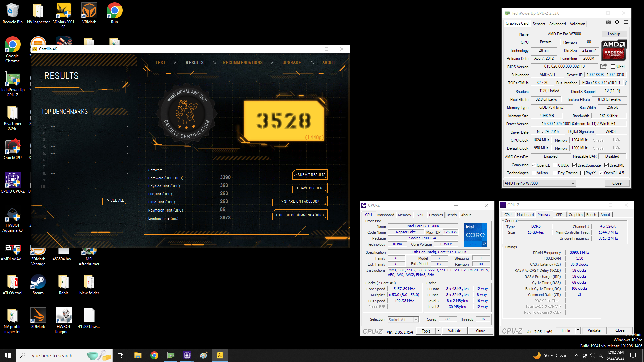This screenshot has width=644, height=362.
Task: Open the New folder desktop icon
Action: pos(89,285)
